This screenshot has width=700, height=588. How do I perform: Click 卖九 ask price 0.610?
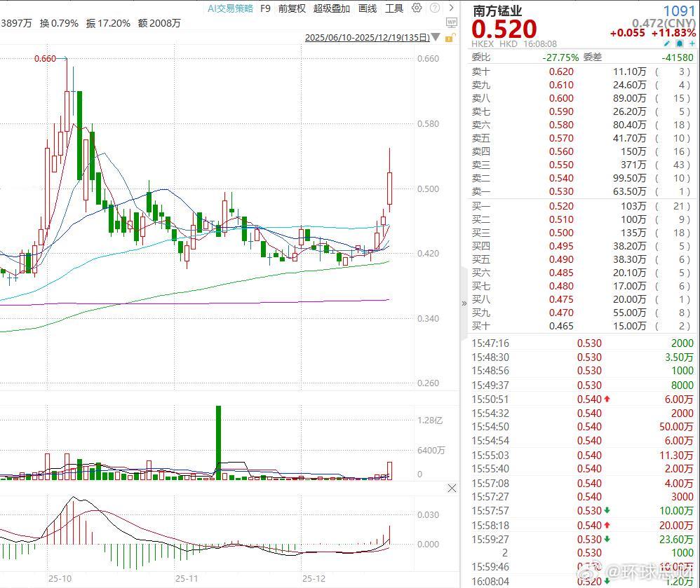561,85
